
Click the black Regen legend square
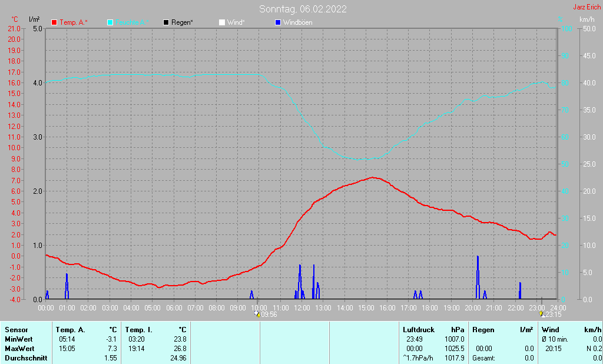point(166,22)
